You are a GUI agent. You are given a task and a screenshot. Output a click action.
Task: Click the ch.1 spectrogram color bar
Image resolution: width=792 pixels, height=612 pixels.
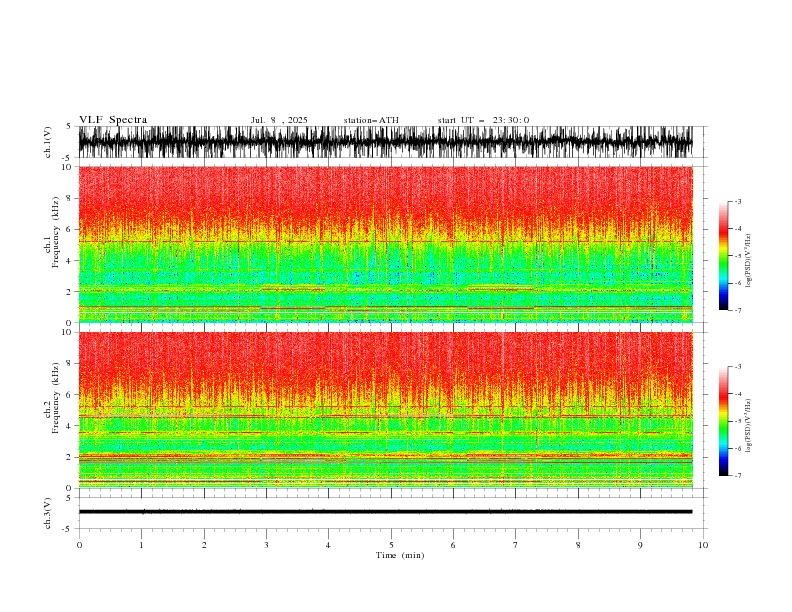click(723, 256)
